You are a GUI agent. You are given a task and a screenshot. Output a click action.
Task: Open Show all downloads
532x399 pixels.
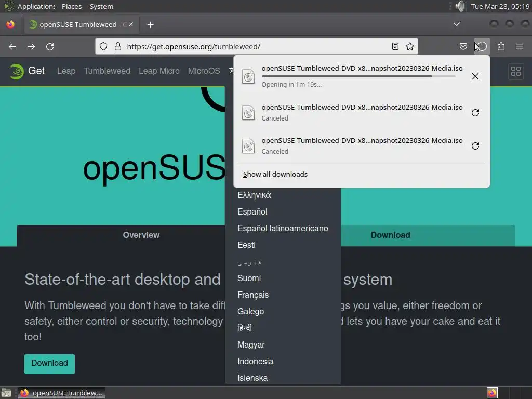pyautogui.click(x=275, y=175)
